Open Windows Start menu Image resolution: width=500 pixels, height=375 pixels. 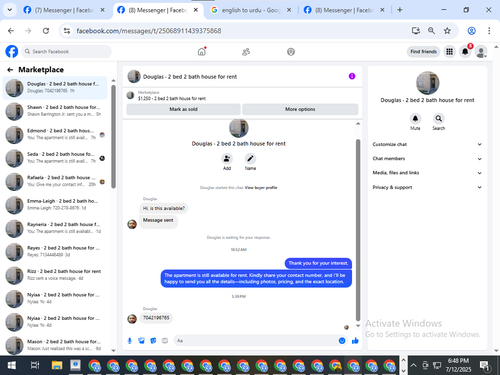12,365
